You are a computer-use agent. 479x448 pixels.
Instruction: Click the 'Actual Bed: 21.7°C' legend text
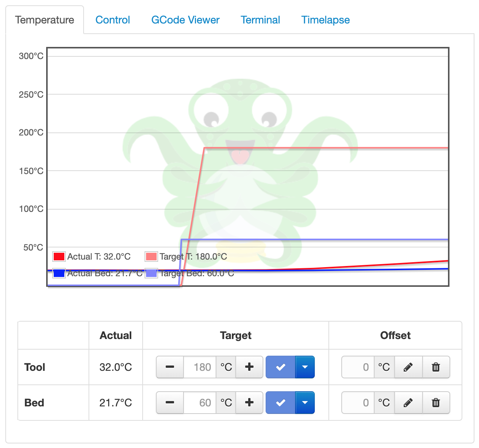point(105,273)
